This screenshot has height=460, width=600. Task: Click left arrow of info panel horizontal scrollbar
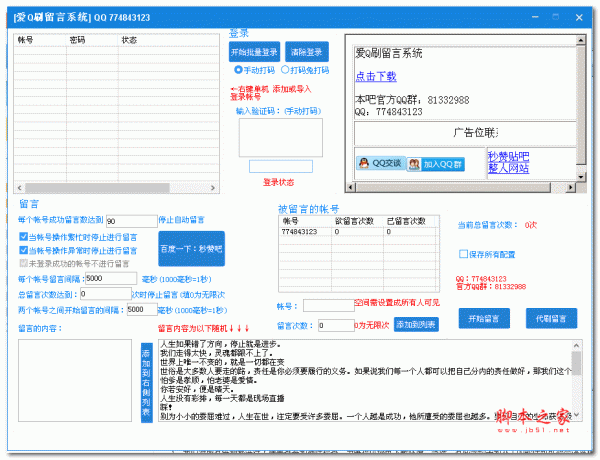click(350, 187)
